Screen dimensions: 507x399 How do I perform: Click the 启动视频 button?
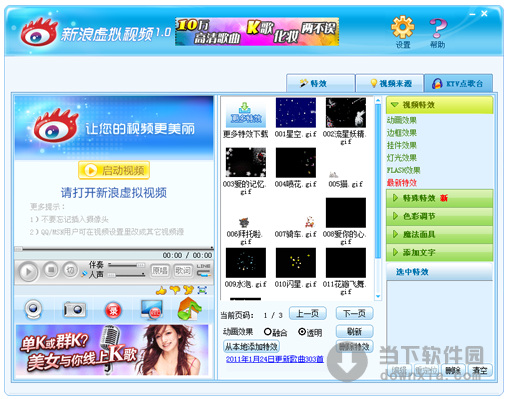pyautogui.click(x=114, y=170)
